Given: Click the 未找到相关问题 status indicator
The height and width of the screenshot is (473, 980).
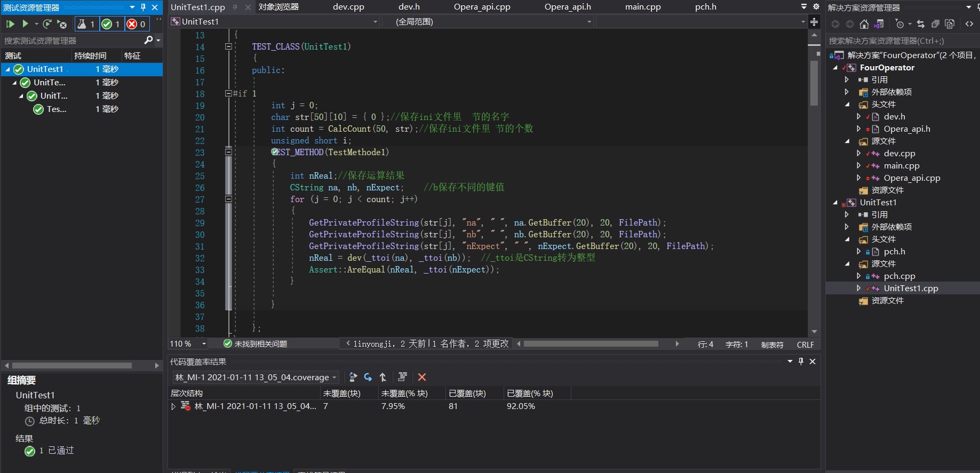Looking at the screenshot, I should tap(255, 344).
